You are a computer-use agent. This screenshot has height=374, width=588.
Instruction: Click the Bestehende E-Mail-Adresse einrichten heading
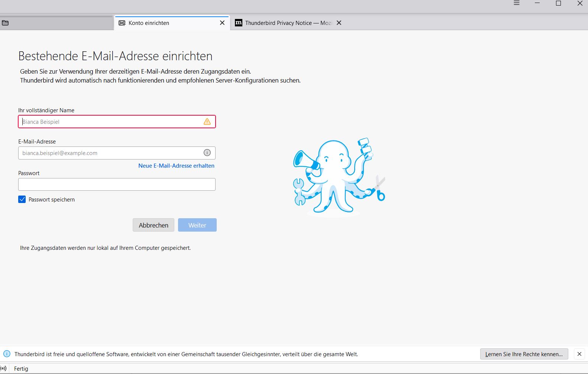[115, 56]
